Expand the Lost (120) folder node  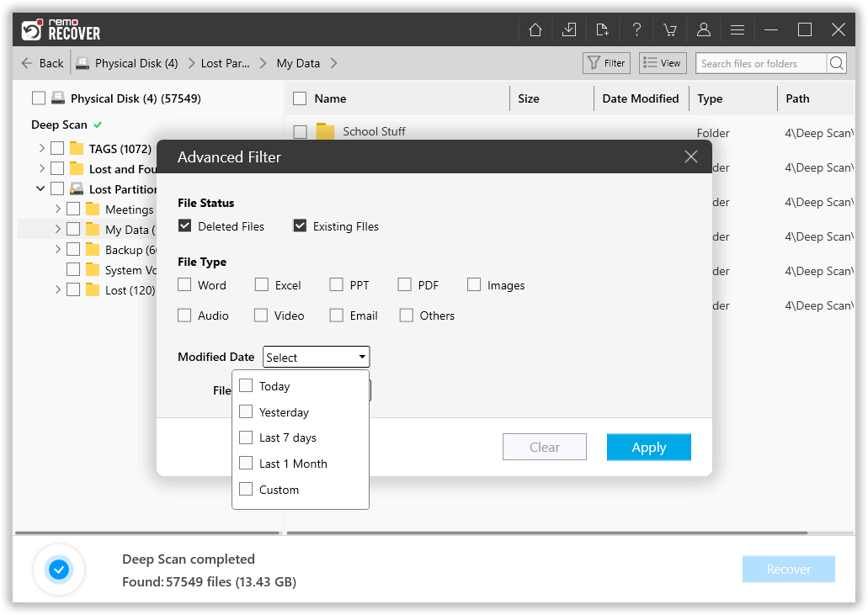tap(58, 289)
